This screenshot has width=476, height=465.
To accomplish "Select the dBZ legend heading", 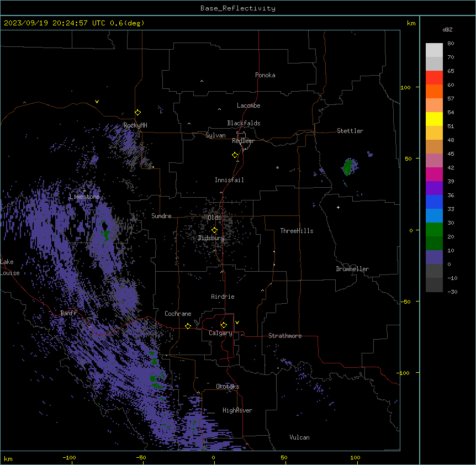I will pyautogui.click(x=447, y=30).
